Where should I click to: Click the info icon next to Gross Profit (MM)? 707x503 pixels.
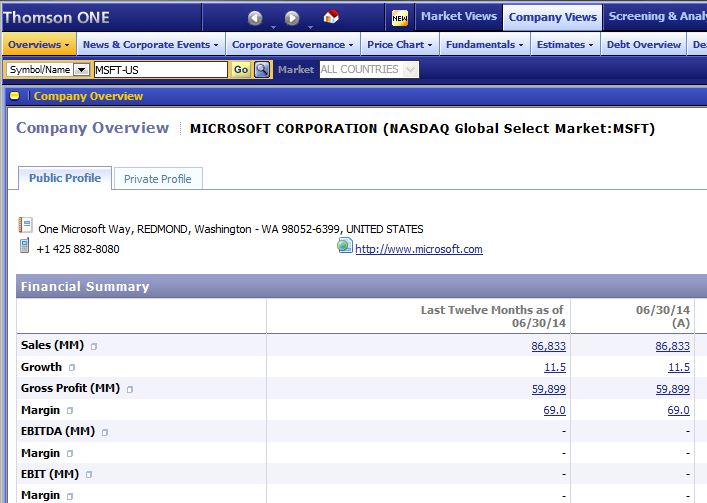tap(130, 389)
